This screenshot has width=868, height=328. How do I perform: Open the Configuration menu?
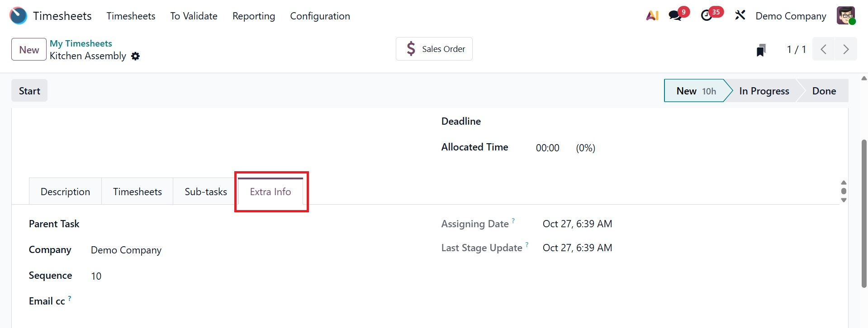coord(320,16)
